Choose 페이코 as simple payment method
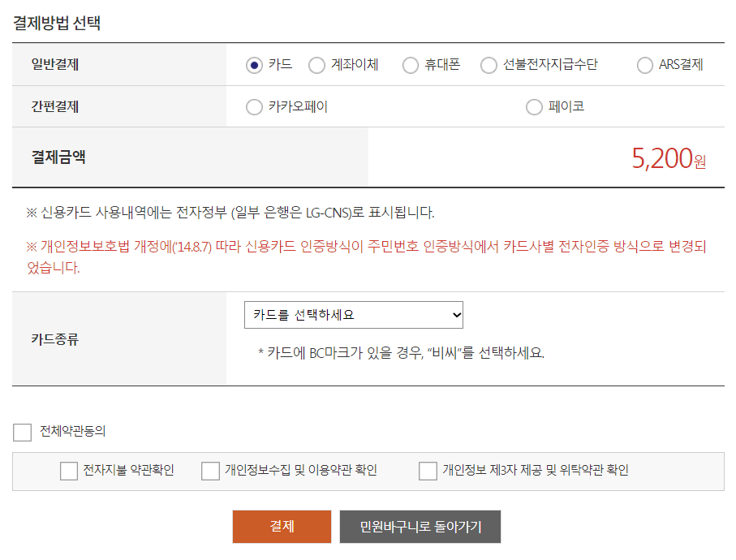Viewport: 736px width, 560px height. point(533,106)
